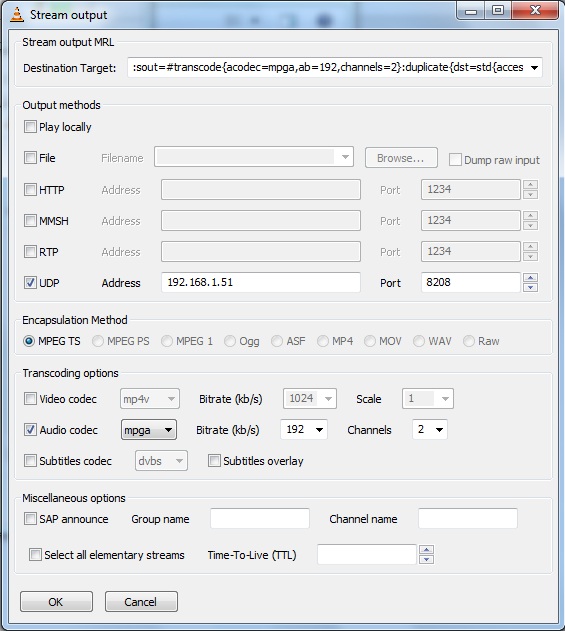Click the VLC cone icon in title bar
This screenshot has height=633, width=565.
tap(17, 14)
